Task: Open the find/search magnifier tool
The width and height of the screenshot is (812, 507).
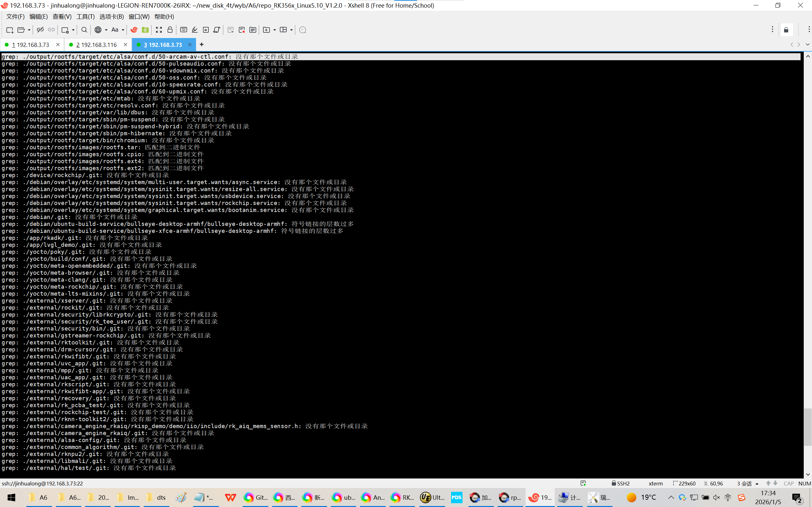Action: pos(84,30)
